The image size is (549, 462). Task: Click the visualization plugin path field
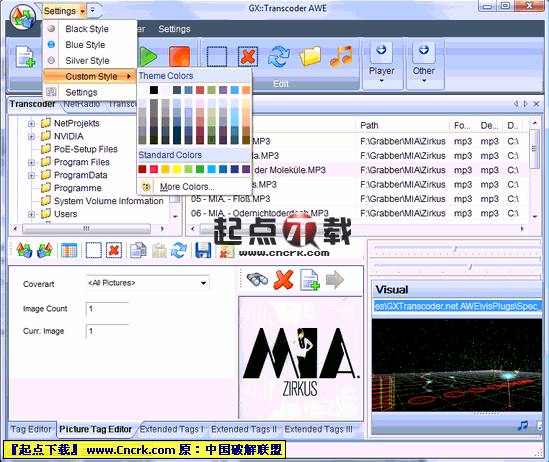coord(457,306)
